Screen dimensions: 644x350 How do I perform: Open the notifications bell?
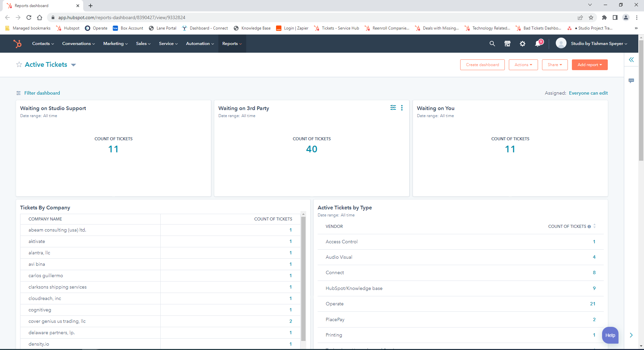coord(538,44)
